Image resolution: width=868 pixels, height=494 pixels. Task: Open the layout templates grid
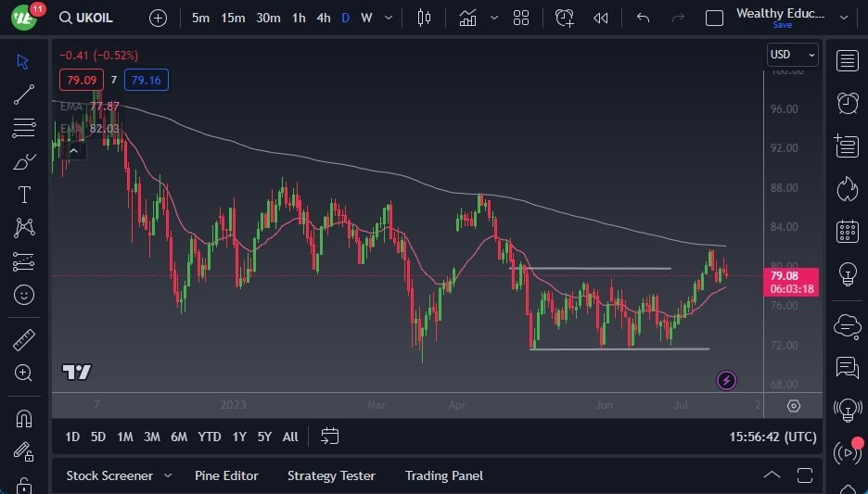[521, 19]
